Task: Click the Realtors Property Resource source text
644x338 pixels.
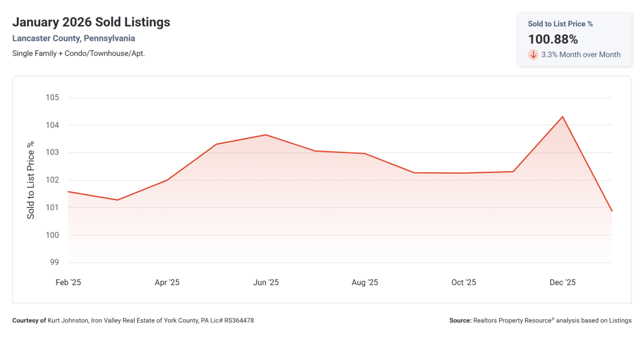Action: pyautogui.click(x=540, y=320)
